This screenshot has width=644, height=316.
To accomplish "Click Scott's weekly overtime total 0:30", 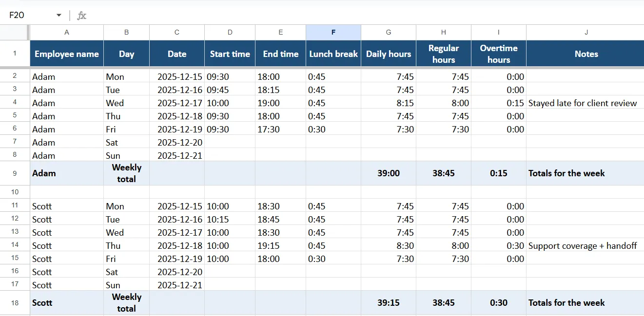I will pos(499,303).
